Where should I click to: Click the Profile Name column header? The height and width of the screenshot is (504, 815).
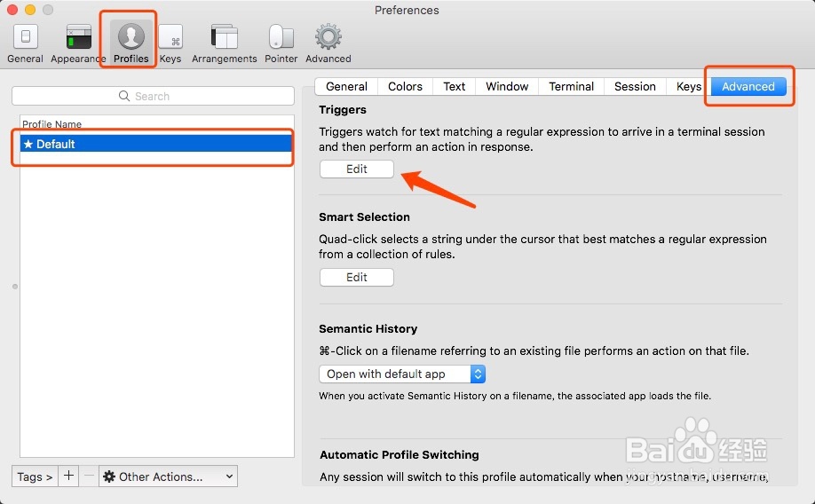point(52,124)
